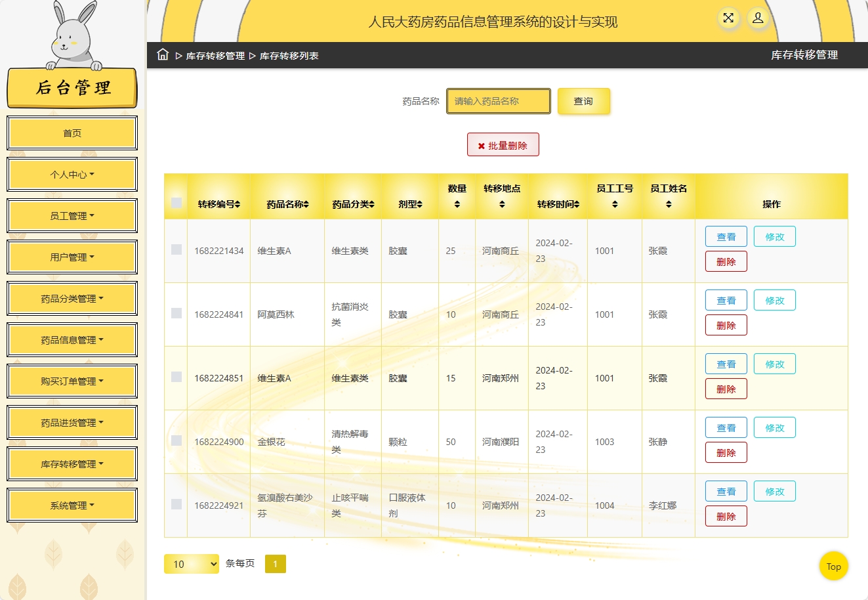Go to 首页 in the sidebar
The width and height of the screenshot is (868, 600).
point(72,133)
